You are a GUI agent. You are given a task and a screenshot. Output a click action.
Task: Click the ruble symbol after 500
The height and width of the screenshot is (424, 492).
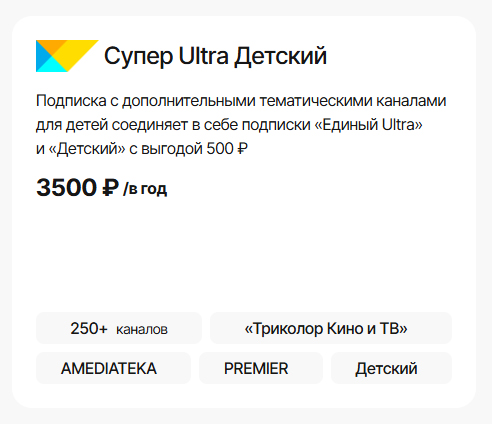pos(242,149)
